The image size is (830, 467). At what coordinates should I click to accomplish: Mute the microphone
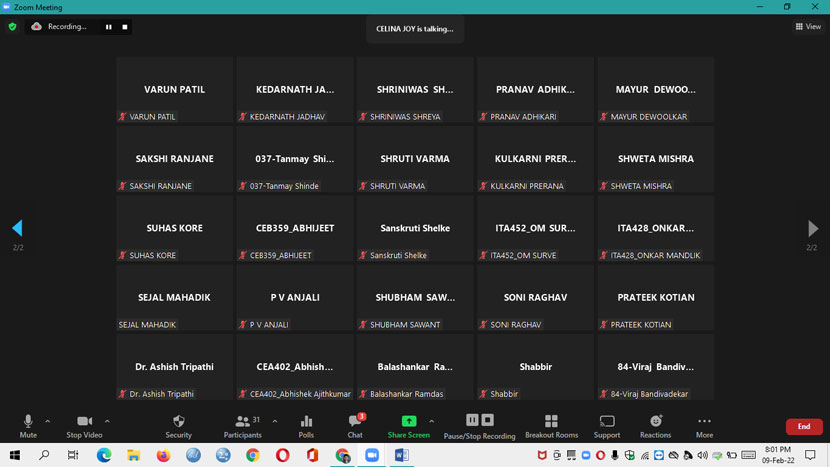pos(28,426)
